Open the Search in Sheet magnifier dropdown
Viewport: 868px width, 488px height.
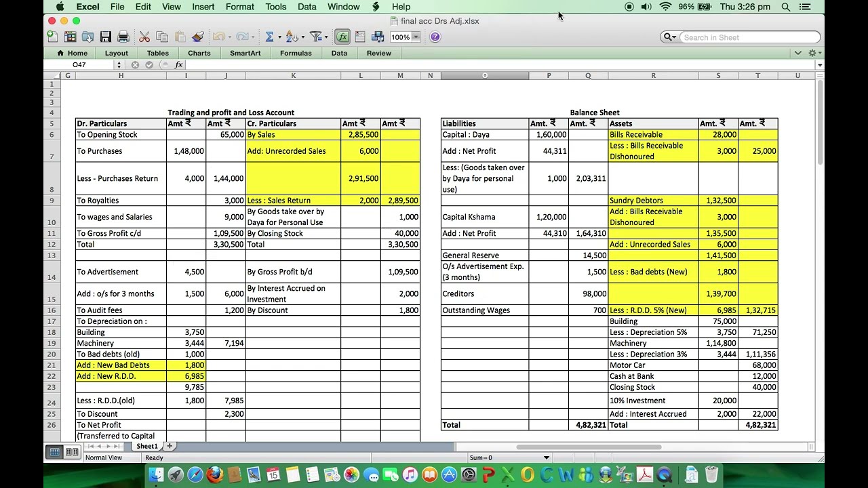671,37
